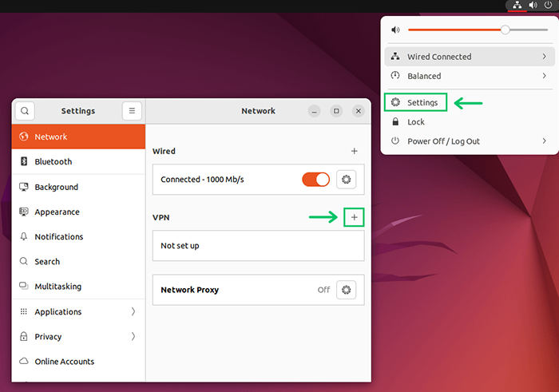This screenshot has height=392, width=559.
Task: Mute via speaker icon beside volume slider
Action: (x=395, y=30)
